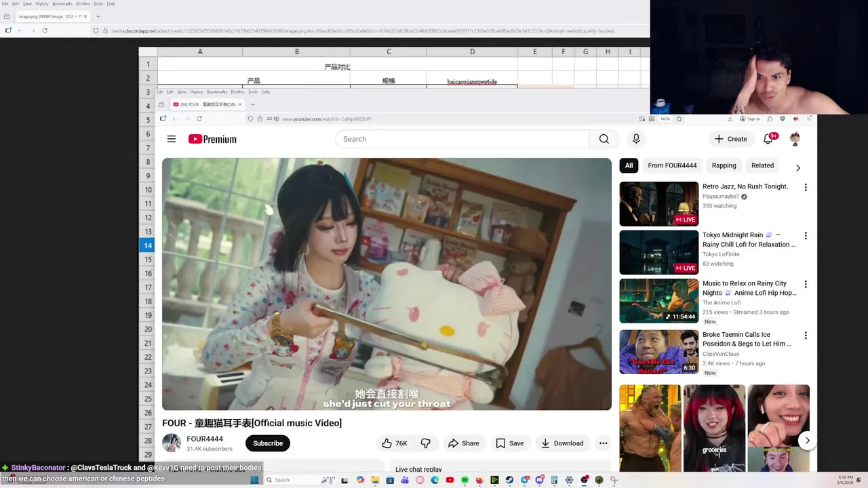
Task: Bookmark the YouTube page with star icon
Action: point(679,119)
